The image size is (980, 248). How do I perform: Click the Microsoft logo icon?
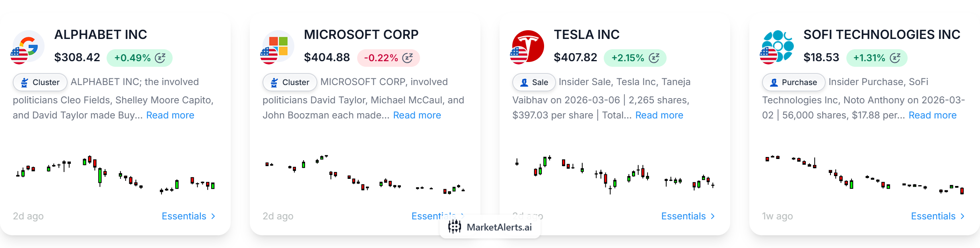coord(278,46)
